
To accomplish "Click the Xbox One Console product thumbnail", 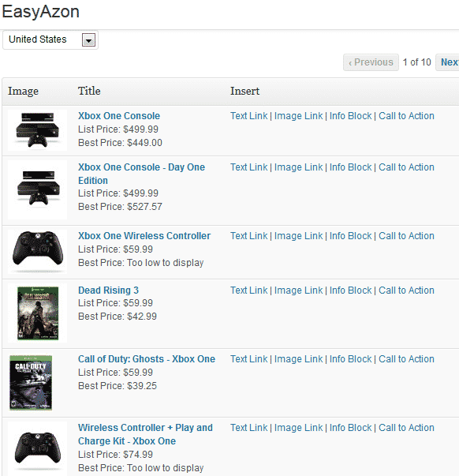I will 37,130.
